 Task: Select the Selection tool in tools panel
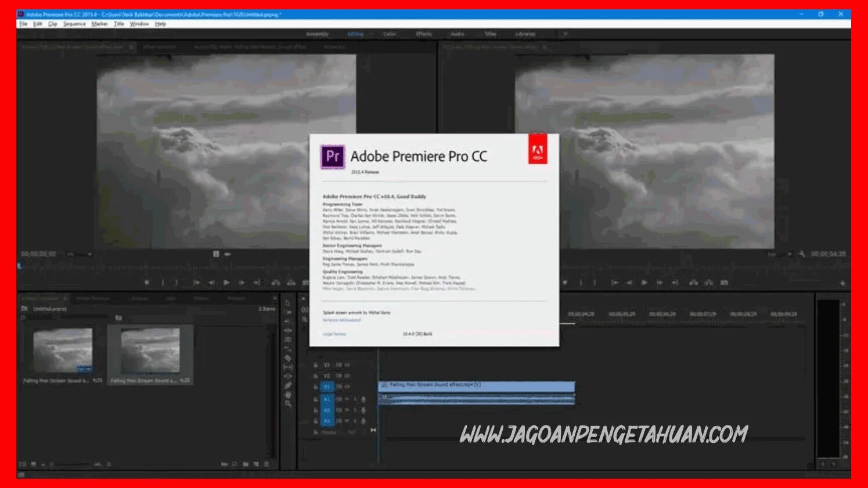click(288, 303)
